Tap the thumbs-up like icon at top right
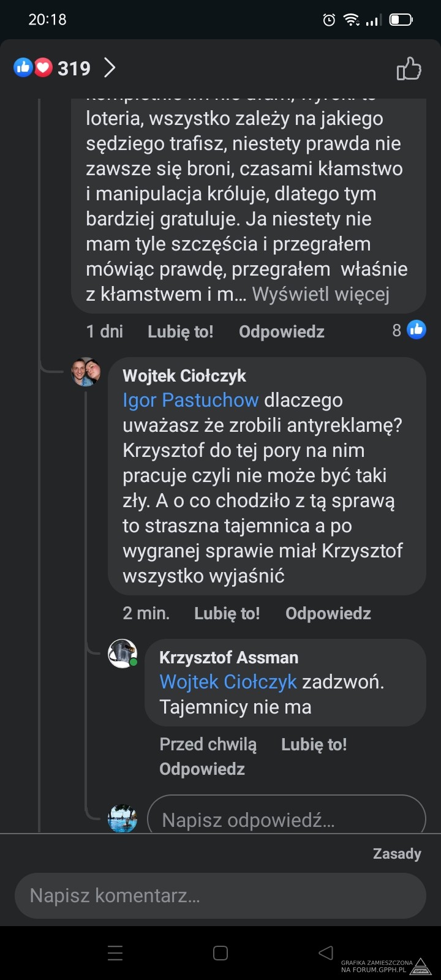Screen dimensions: 441x980 [x=409, y=69]
